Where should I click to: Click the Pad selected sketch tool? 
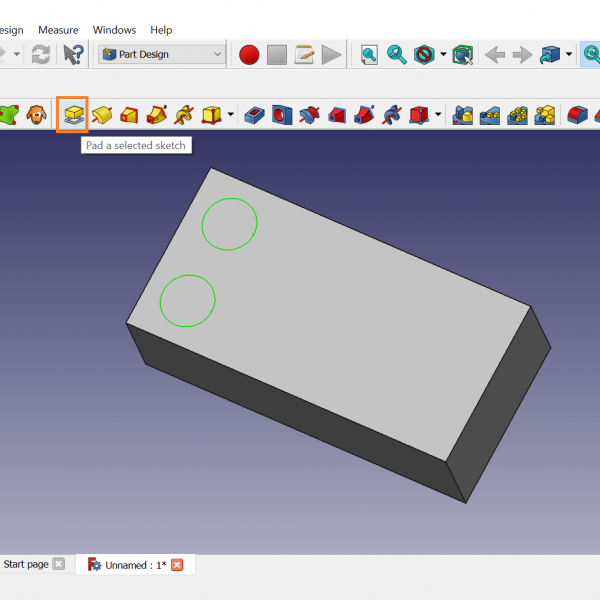72,115
